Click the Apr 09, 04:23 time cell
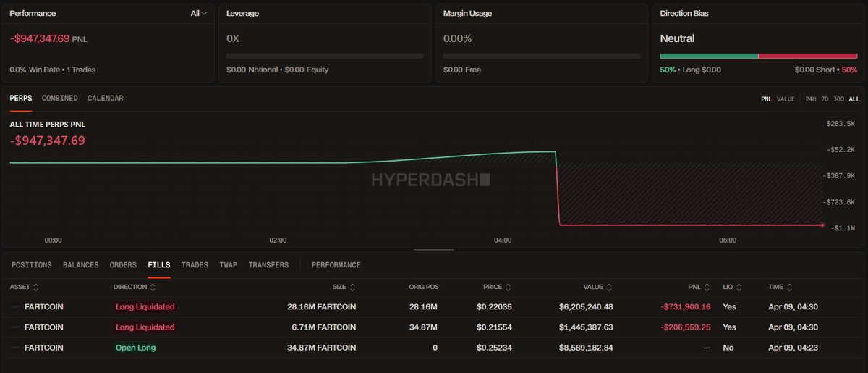This screenshot has width=868, height=373. 793,348
